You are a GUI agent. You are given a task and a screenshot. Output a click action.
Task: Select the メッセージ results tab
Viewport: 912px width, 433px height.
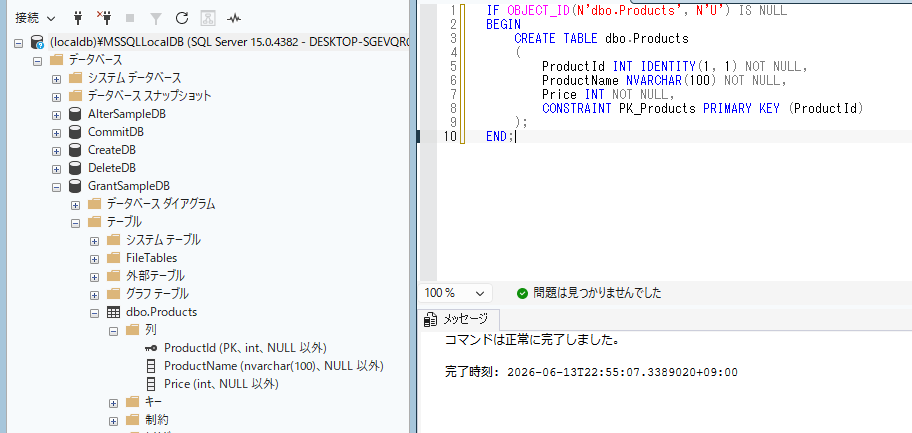click(x=458, y=319)
